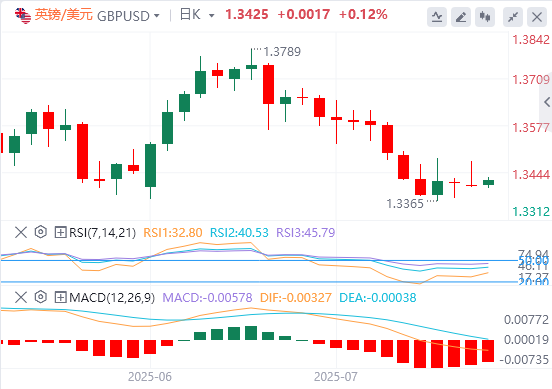Click the price change +0.0017
The image size is (552, 389).
tap(303, 14)
